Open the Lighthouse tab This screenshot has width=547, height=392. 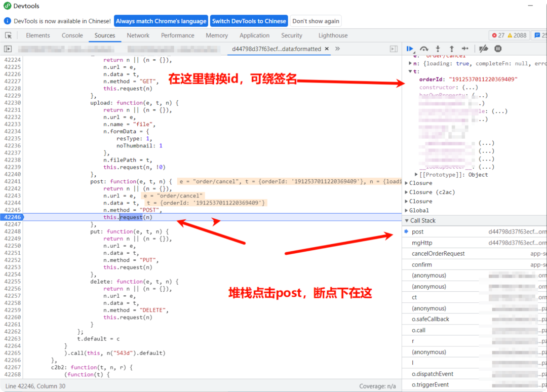333,35
